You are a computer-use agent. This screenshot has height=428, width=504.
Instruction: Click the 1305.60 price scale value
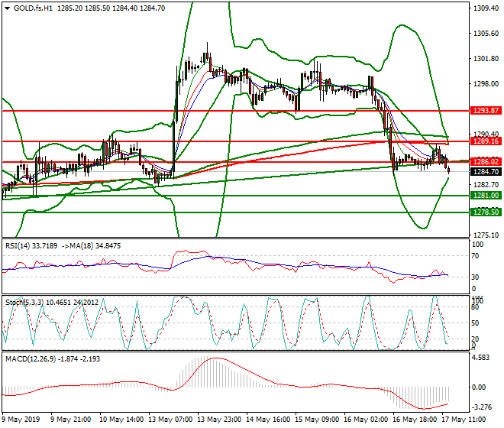(x=486, y=34)
